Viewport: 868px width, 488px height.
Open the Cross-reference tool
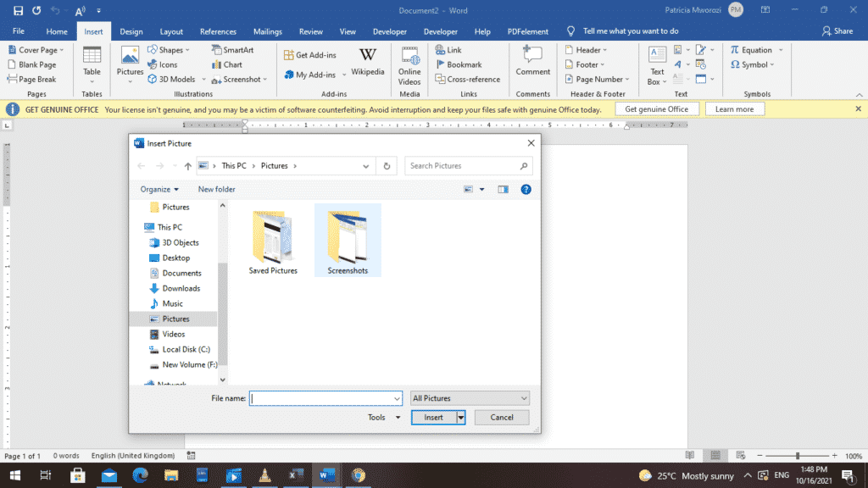click(x=467, y=79)
